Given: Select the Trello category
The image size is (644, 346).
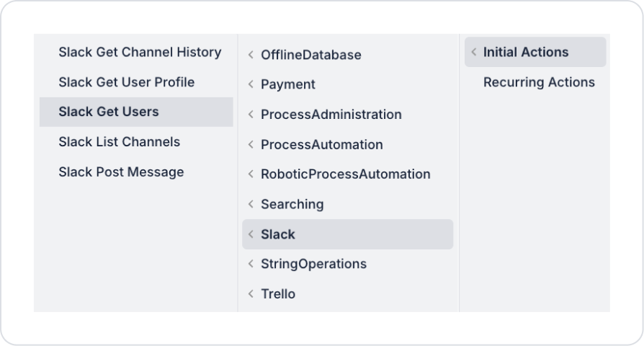Looking at the screenshot, I should (278, 294).
